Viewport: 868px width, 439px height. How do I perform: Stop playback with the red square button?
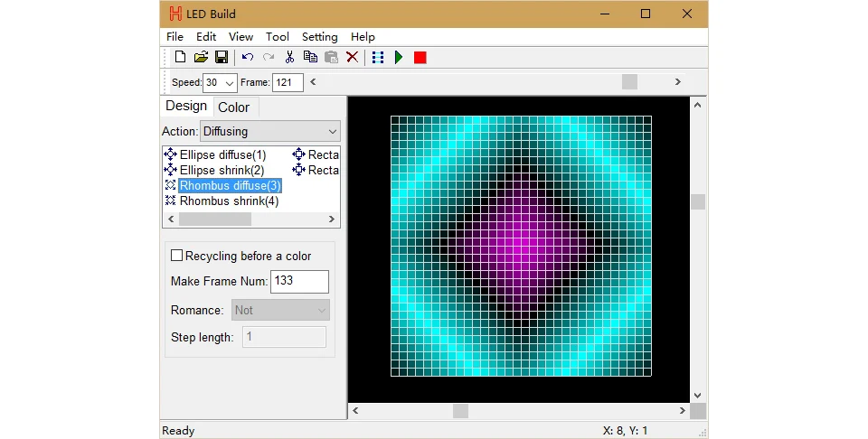pyautogui.click(x=420, y=58)
